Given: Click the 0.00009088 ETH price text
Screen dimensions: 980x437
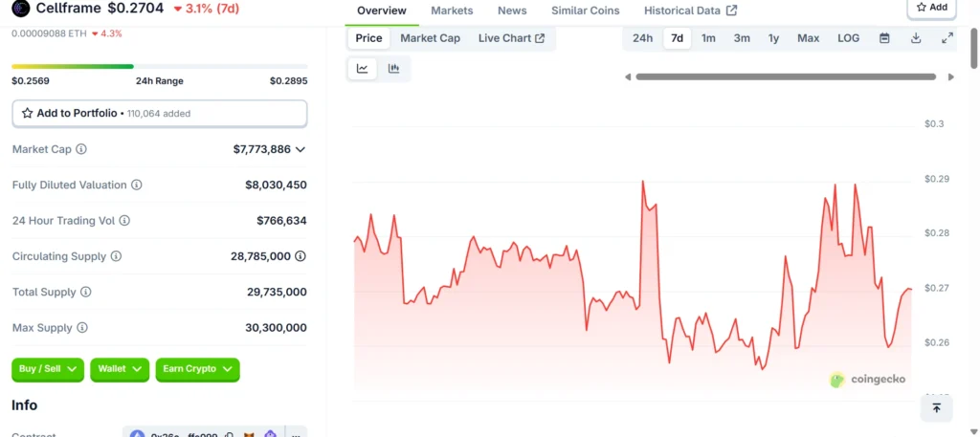Looking at the screenshot, I should pos(50,33).
